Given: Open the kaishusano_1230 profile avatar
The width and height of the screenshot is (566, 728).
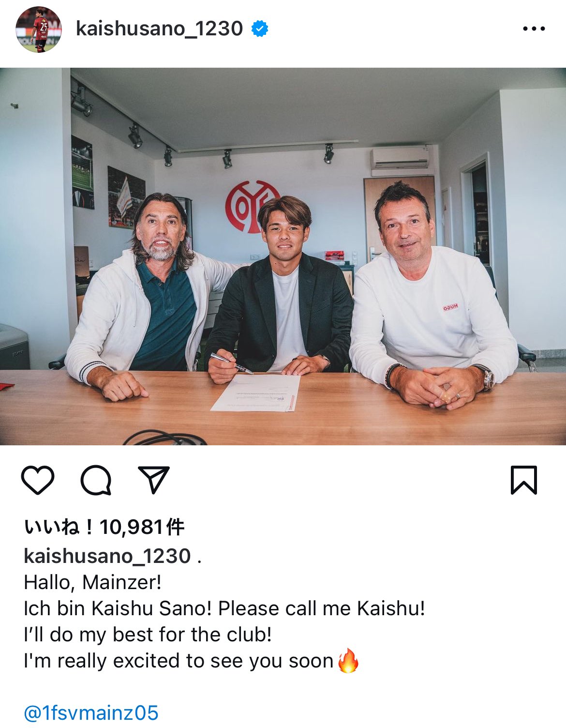Looking at the screenshot, I should (x=39, y=29).
